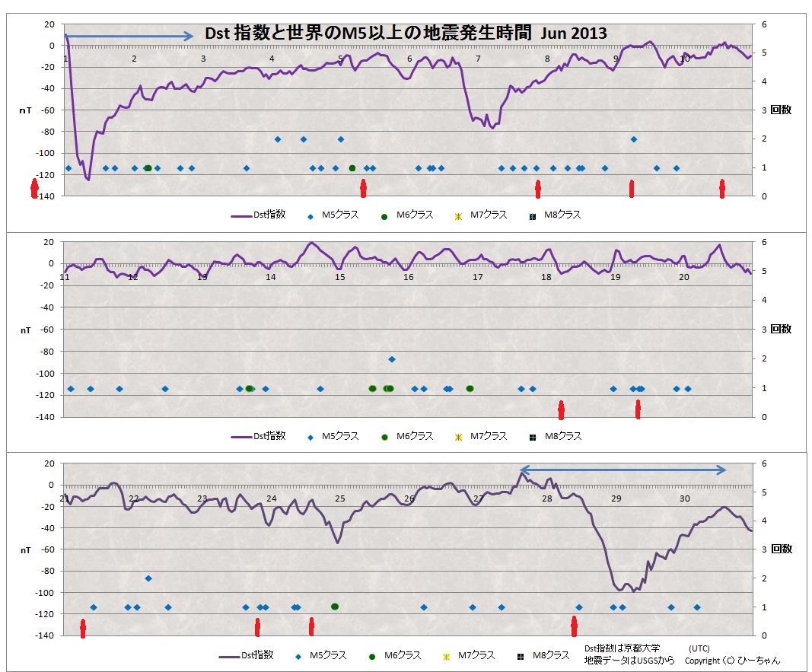
Task: Click the red arrow just after day 18
Action: 562,409
